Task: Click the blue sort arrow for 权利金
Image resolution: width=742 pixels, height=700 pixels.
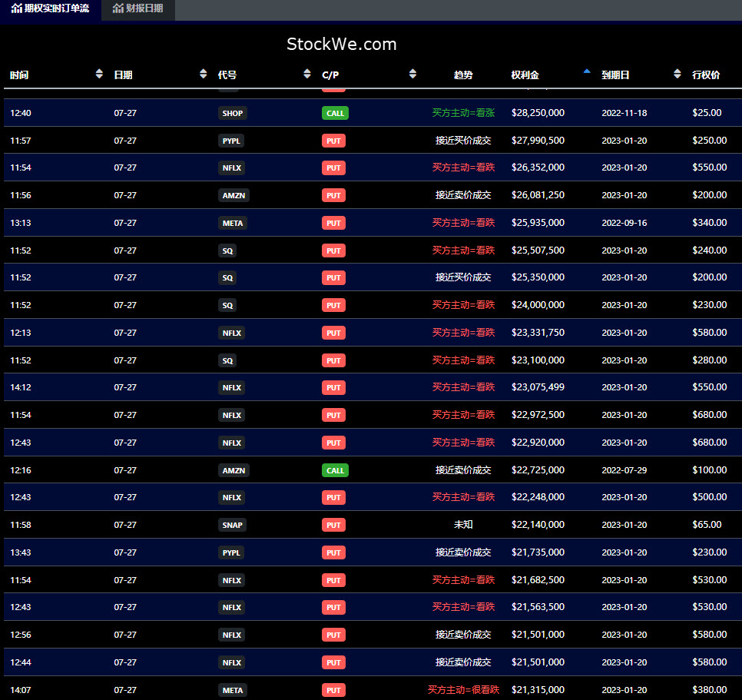Action: pyautogui.click(x=587, y=71)
